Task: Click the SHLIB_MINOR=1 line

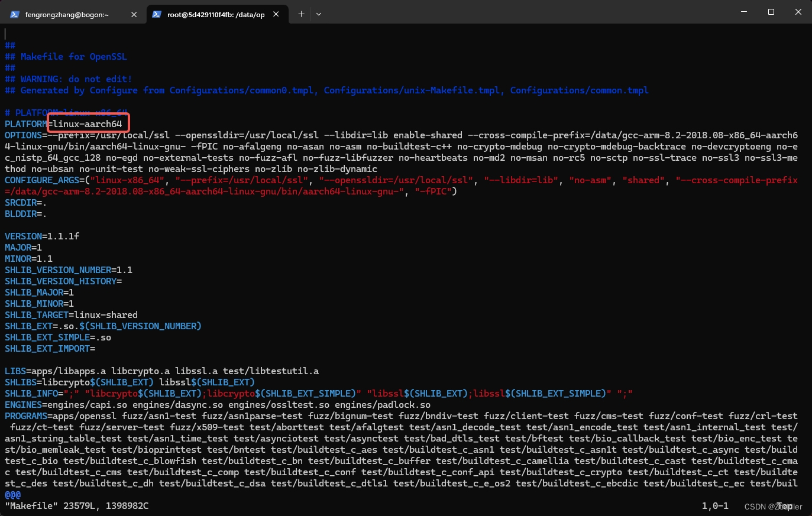Action: (39, 304)
